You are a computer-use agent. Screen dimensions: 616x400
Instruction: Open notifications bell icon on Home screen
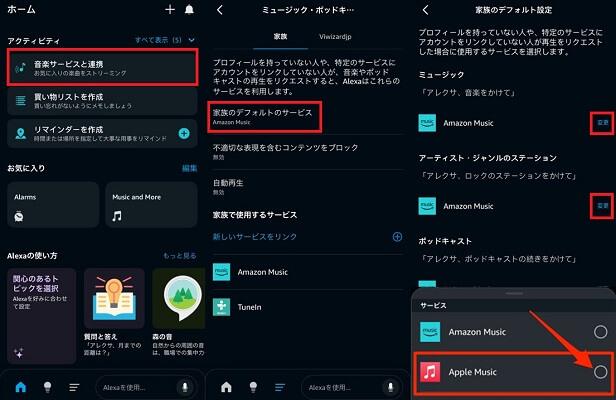pos(189,9)
